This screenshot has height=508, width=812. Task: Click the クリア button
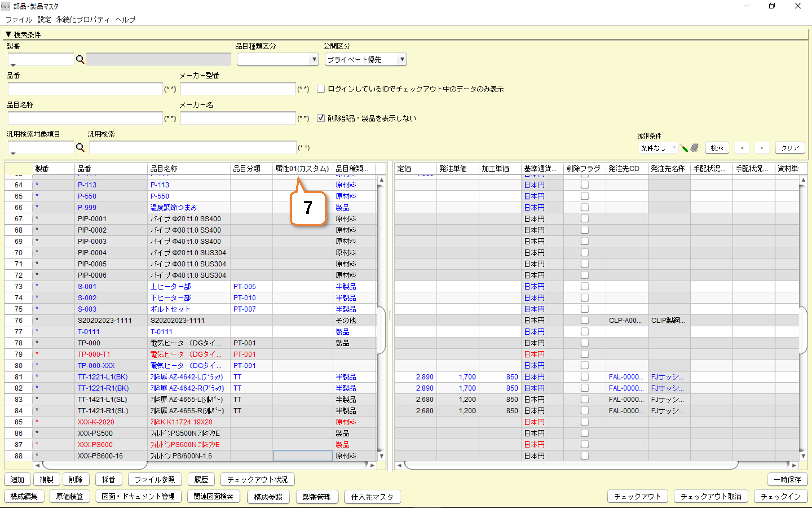(x=789, y=148)
